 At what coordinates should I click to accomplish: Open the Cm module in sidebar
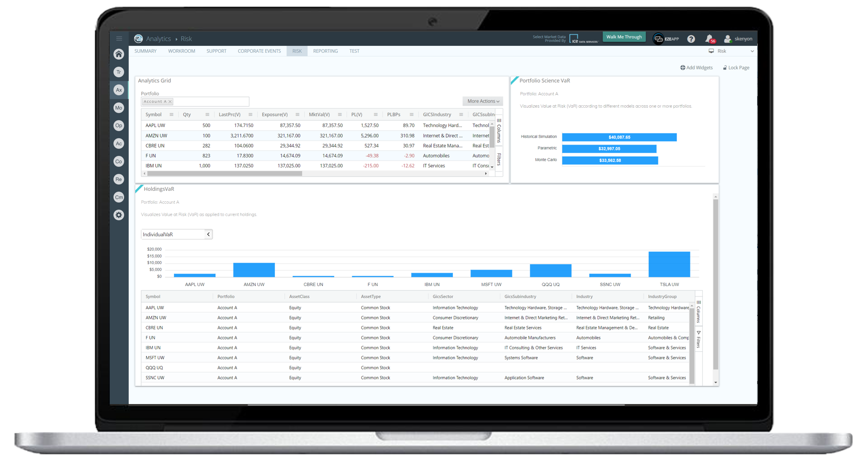(x=119, y=197)
